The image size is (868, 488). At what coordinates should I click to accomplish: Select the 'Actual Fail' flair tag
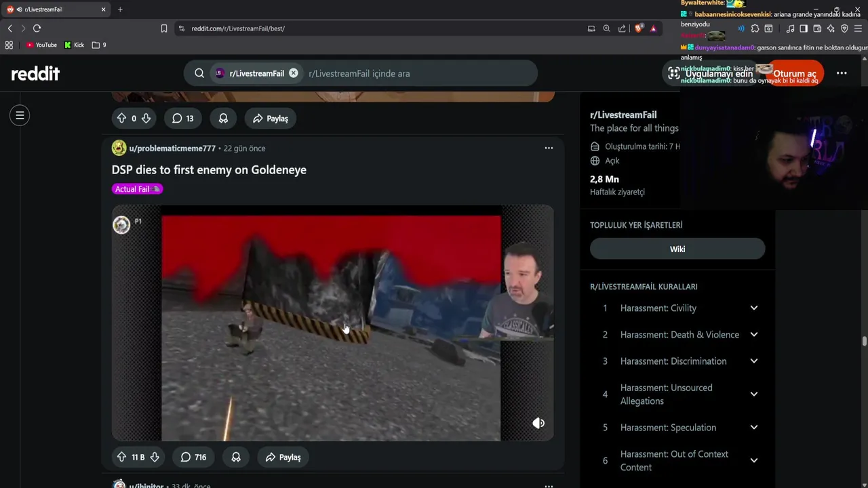[x=137, y=189]
